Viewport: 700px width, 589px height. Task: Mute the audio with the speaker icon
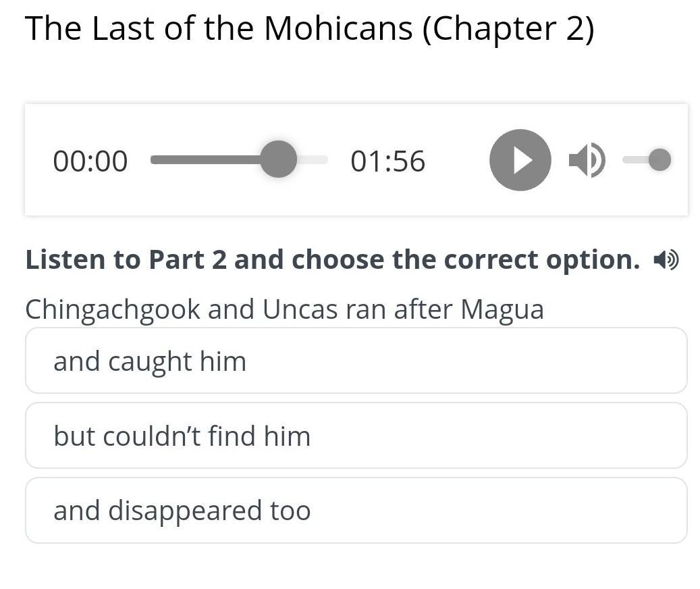pos(586,160)
